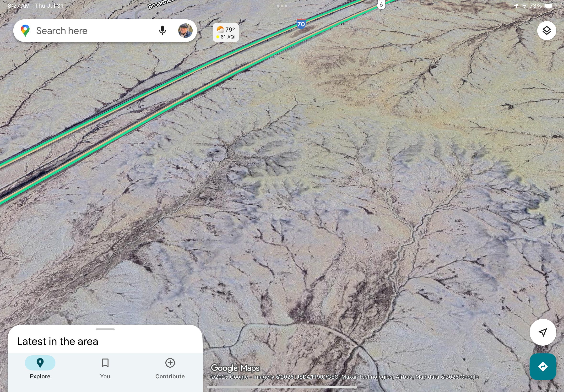The width and height of the screenshot is (564, 392).
Task: Expand the bottom sheet drag handle
Action: [x=105, y=329]
